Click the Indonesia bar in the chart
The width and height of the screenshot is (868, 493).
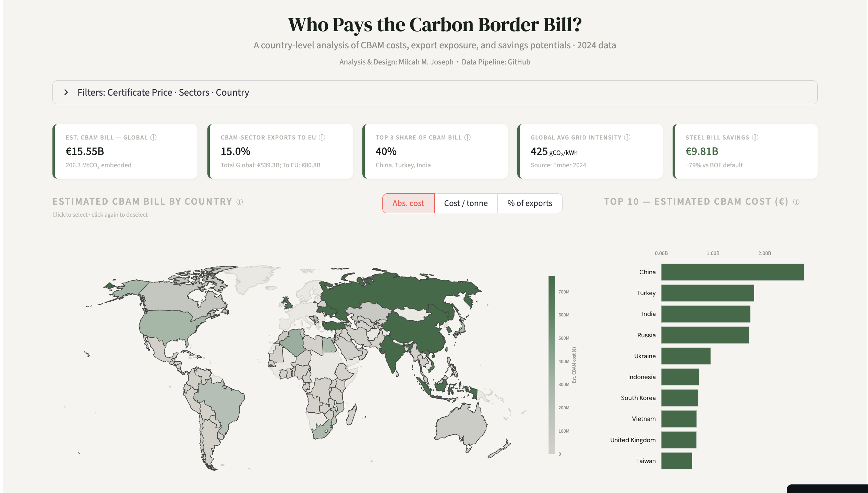[680, 377]
